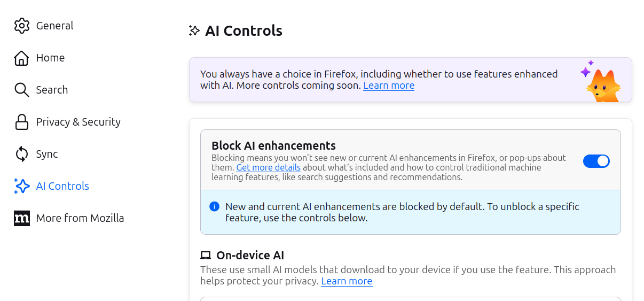Follow the Get more details link
This screenshot has width=644, height=301.
tap(268, 167)
